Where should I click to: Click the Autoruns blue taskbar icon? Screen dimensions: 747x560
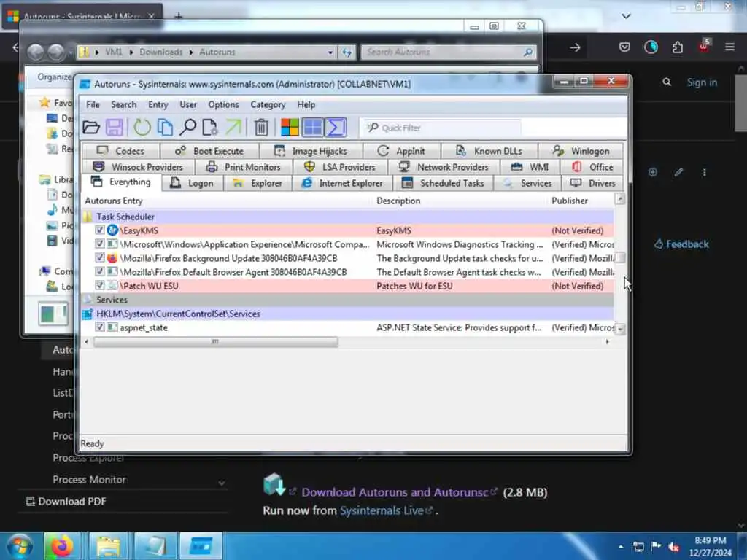coord(201,546)
